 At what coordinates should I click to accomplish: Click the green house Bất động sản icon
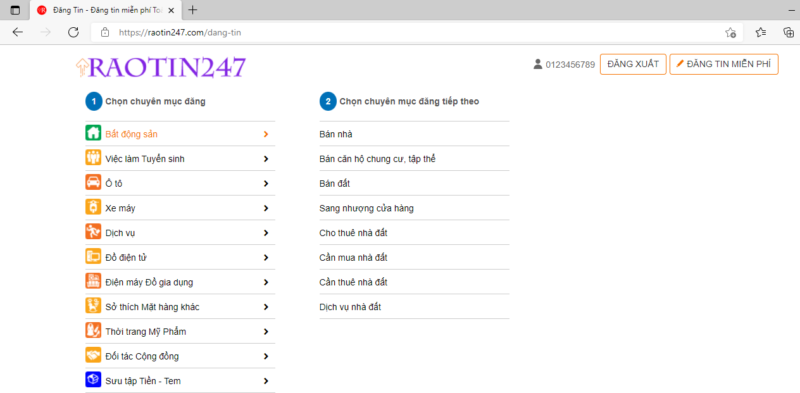click(93, 134)
